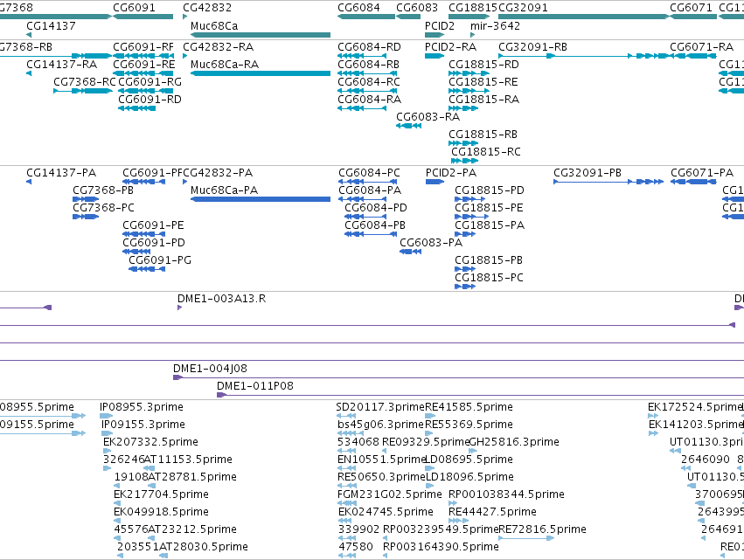Click transcript label CG6084-RA
This screenshot has width=744, height=560.
click(369, 100)
